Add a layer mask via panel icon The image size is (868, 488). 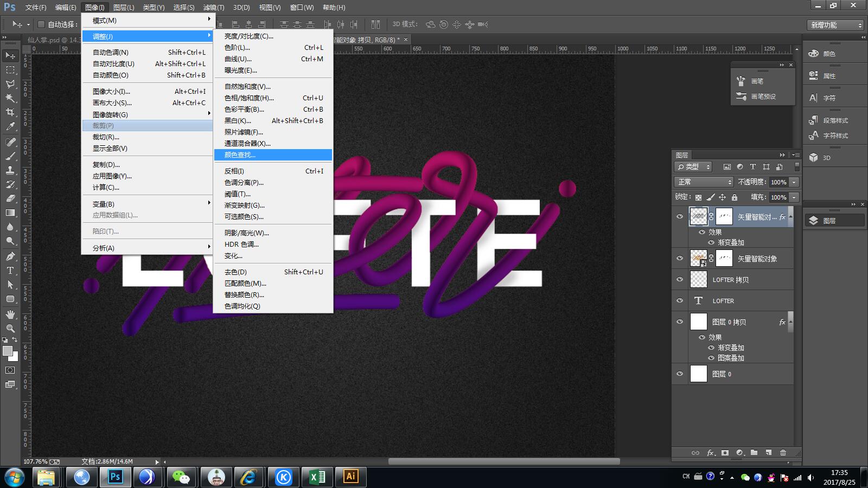point(725,453)
